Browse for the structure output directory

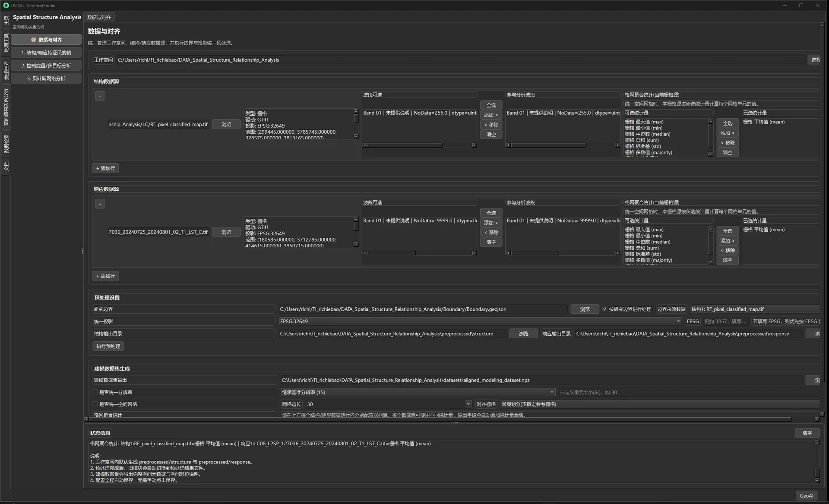pos(523,334)
